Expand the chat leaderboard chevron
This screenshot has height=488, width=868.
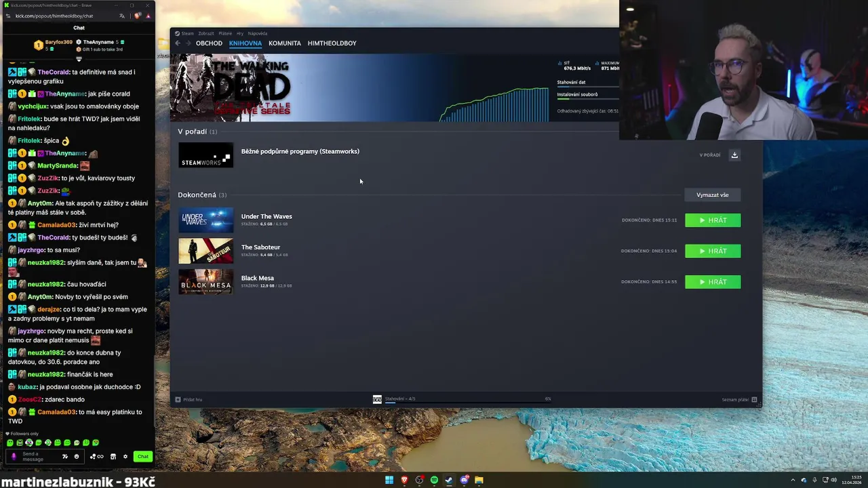click(79, 60)
